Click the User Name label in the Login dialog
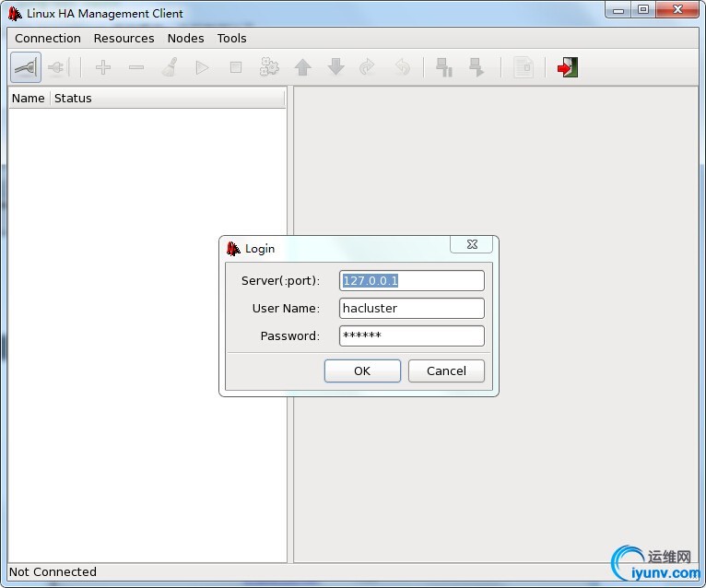Screen dimensions: 706x588 pos(286,309)
